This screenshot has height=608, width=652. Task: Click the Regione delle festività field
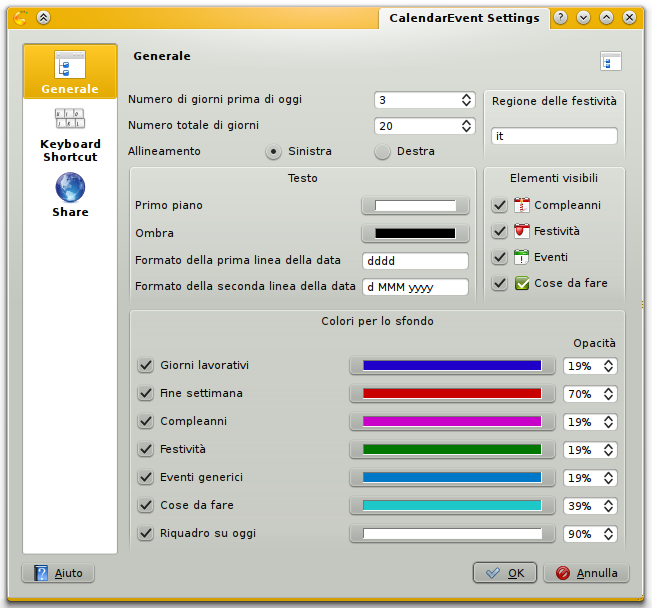click(x=554, y=136)
